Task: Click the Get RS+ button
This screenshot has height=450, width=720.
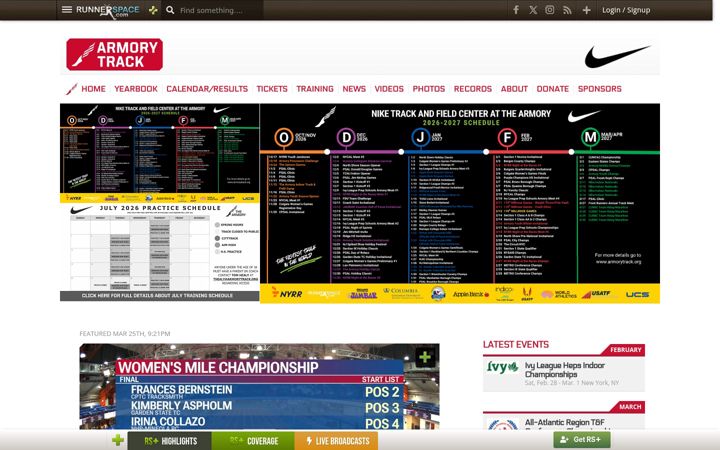Action: click(582, 439)
